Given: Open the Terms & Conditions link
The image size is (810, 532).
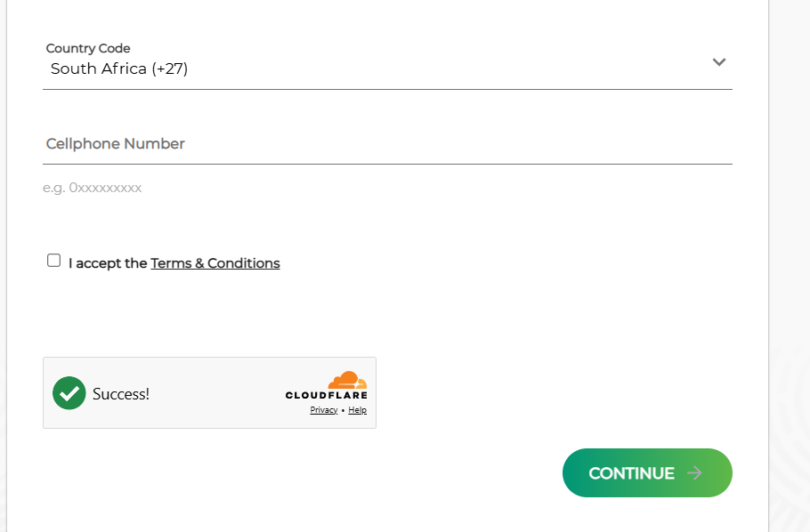Looking at the screenshot, I should (215, 263).
